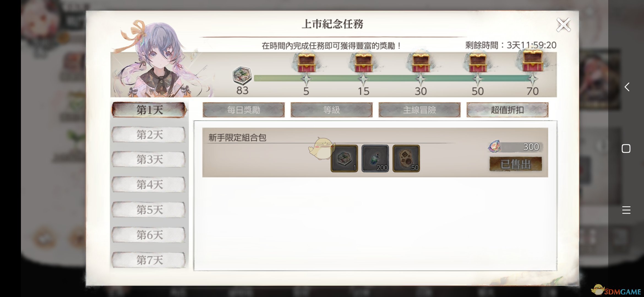The image size is (644, 297).
Task: Open the treasure chest at milestone 30
Action: point(421,63)
